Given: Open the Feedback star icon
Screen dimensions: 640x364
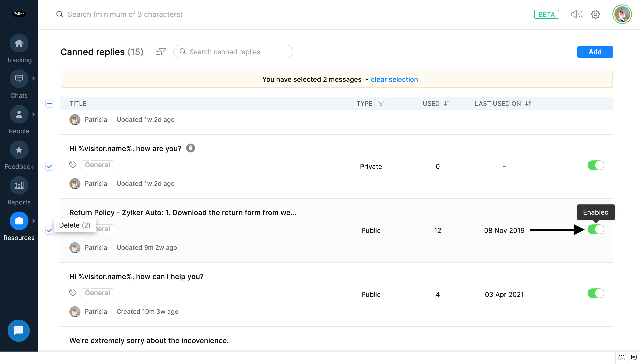Looking at the screenshot, I should 19,150.
